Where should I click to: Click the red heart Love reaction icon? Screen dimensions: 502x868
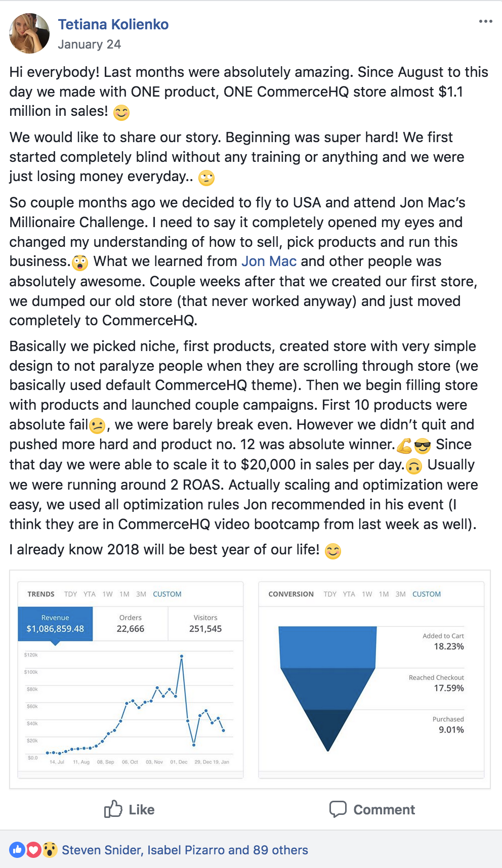[x=33, y=850]
